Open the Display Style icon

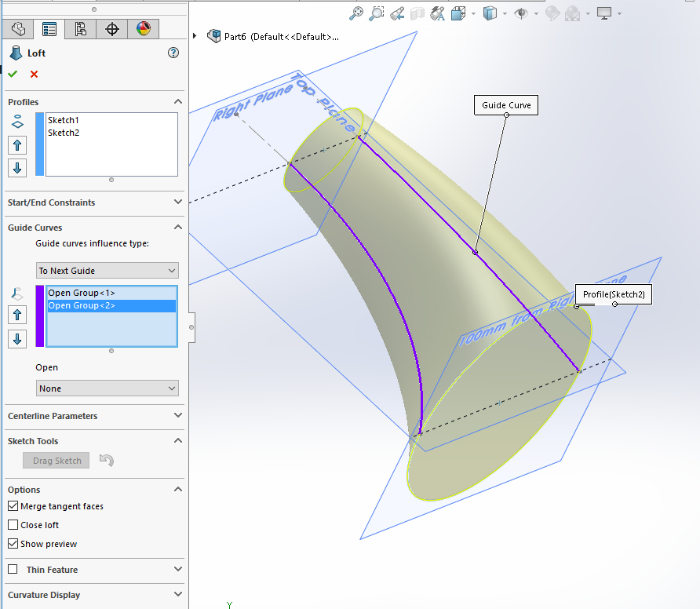click(490, 13)
